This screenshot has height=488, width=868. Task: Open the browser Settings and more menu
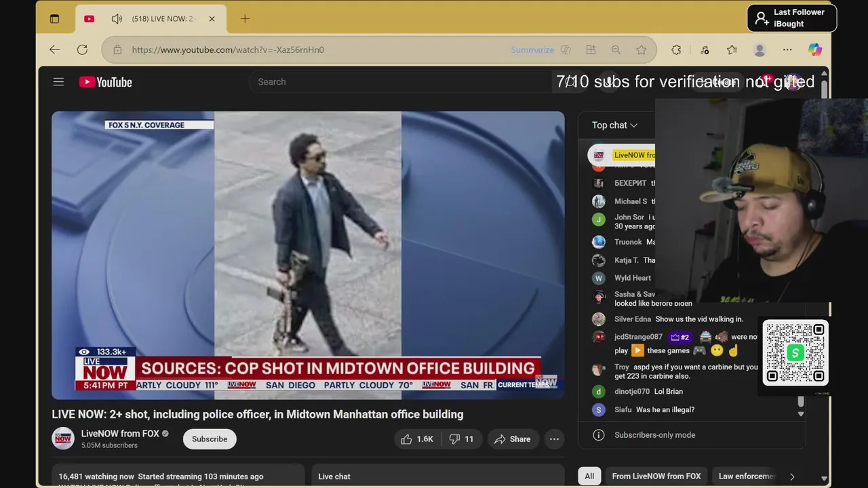pos(787,49)
